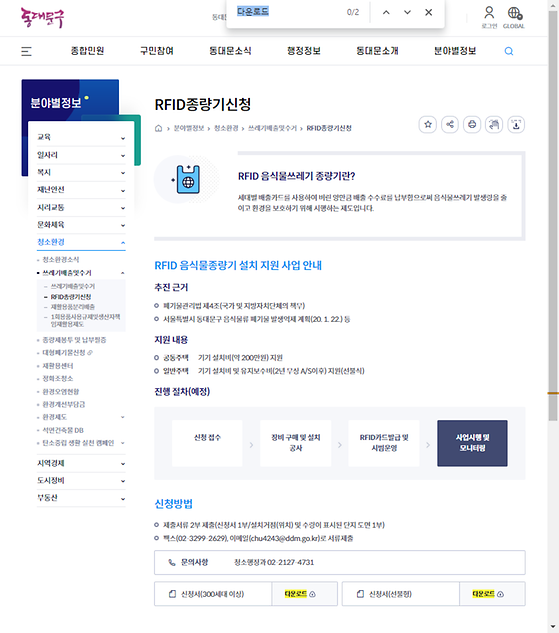Open 환경오염현황 sidebar link

tap(61, 392)
